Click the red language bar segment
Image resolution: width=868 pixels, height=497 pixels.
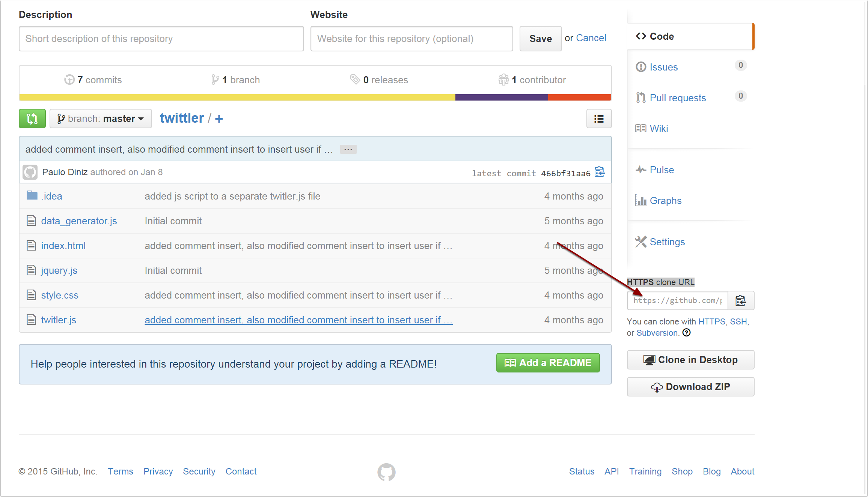(580, 98)
